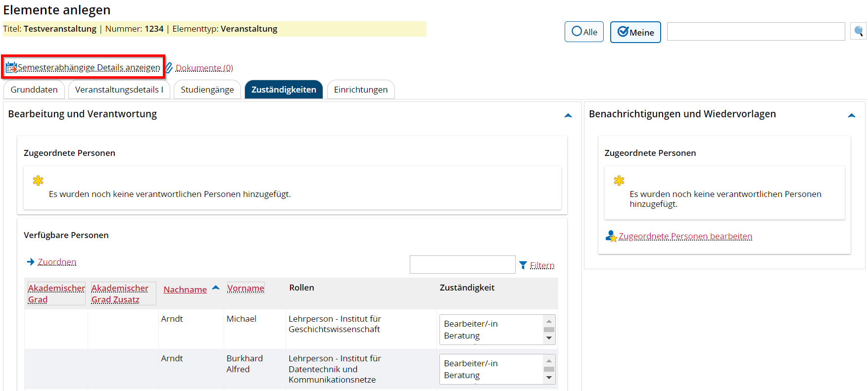Click the Rollen column header
This screenshot has height=391, width=868.
point(301,288)
